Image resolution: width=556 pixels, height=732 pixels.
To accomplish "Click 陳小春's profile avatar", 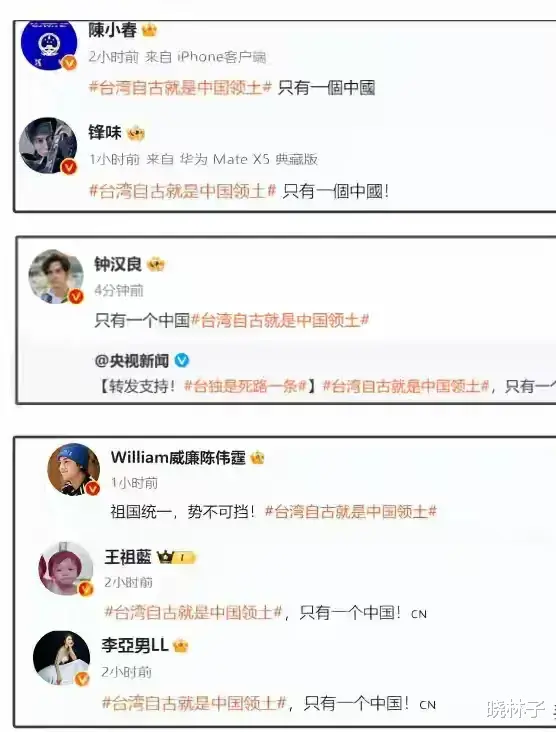I will tap(49, 45).
